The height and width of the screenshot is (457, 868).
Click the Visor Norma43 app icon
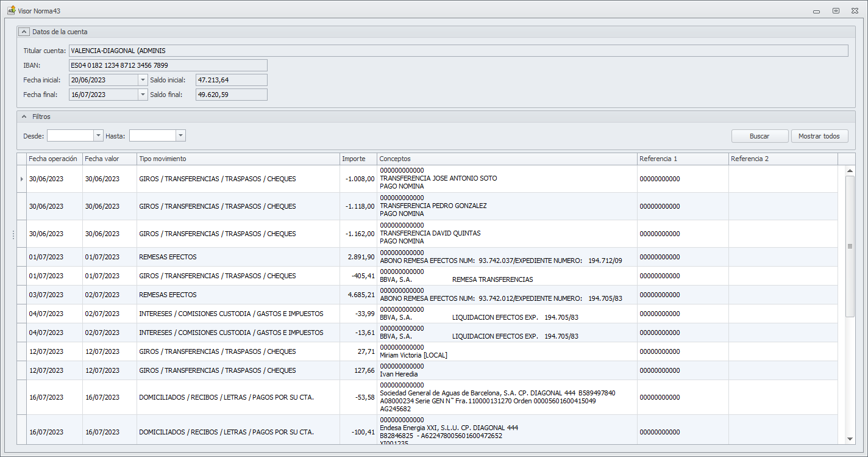[x=11, y=10]
